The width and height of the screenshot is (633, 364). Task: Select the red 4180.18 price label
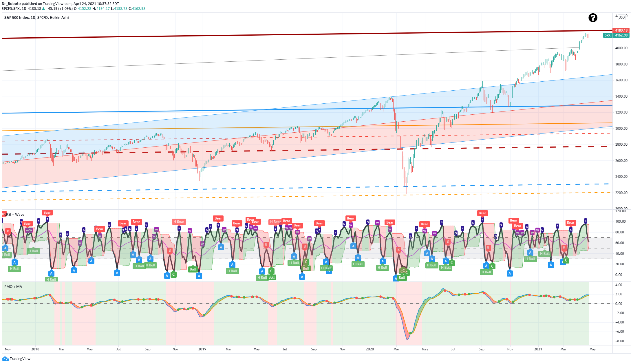point(621,30)
